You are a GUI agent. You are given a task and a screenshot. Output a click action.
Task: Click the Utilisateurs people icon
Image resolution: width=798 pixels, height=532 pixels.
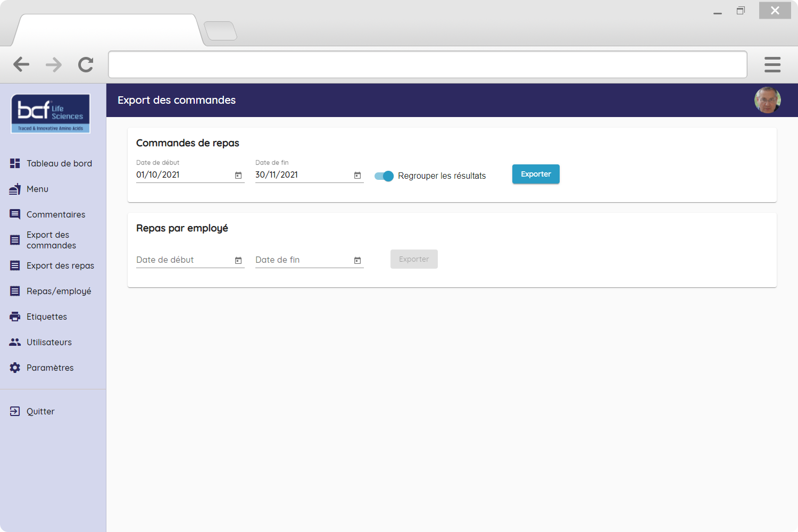pyautogui.click(x=15, y=342)
